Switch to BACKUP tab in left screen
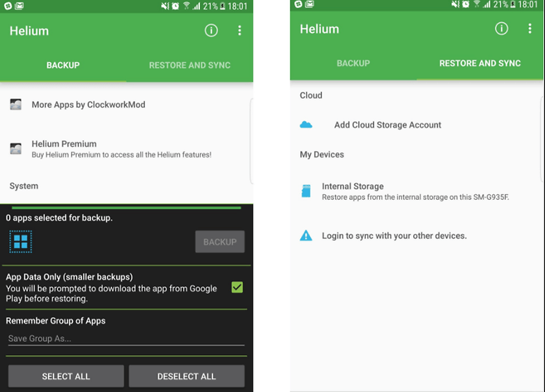This screenshot has width=545, height=392. (63, 65)
